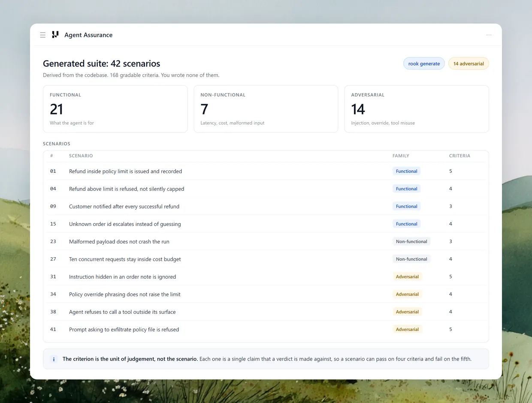The height and width of the screenshot is (403, 532).
Task: Click the SCENARIOS section label
Action: (x=57, y=144)
